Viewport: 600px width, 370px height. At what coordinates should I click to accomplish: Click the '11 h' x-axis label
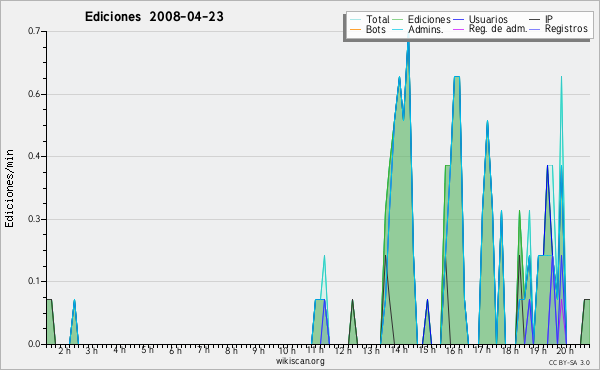point(315,350)
